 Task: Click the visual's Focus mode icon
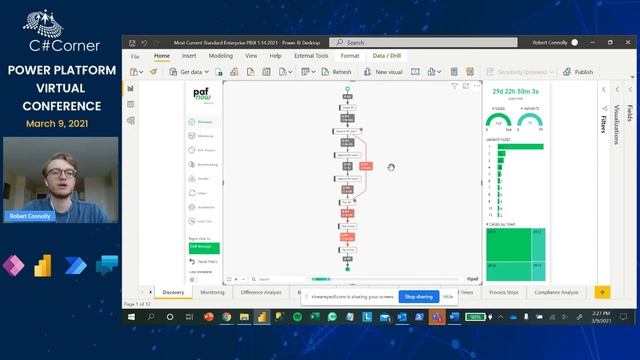(x=466, y=86)
